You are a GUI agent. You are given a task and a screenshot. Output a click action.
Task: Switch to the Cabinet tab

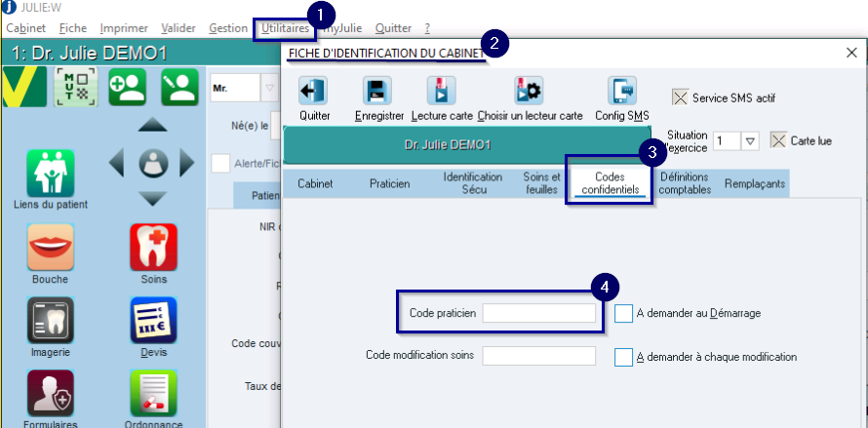[x=316, y=184]
